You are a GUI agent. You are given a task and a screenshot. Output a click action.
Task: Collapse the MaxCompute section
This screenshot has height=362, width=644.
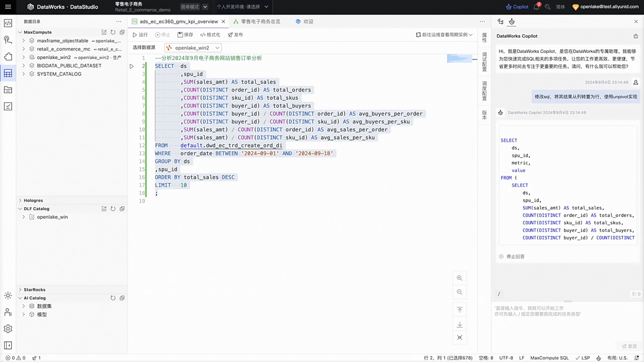(x=20, y=32)
